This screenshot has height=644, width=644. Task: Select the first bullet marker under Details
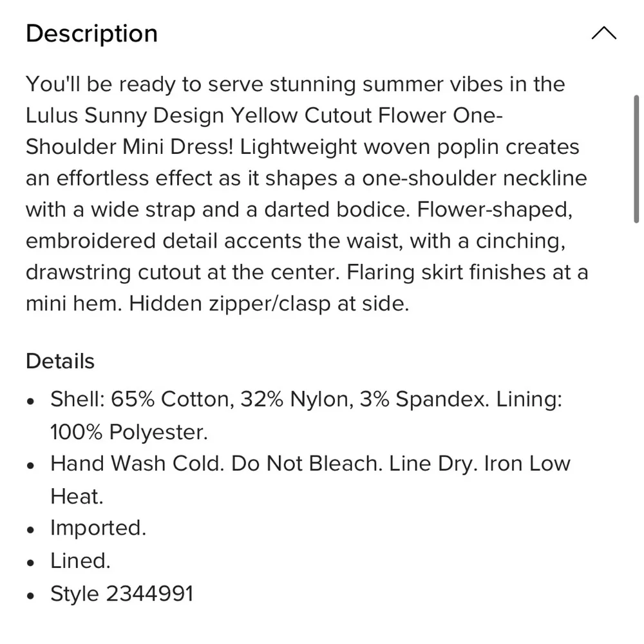[x=30, y=400]
